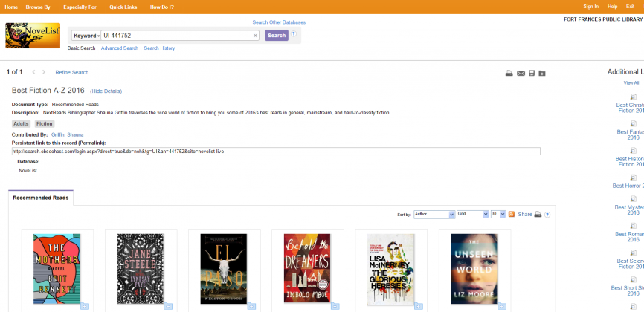The width and height of the screenshot is (644, 312).
Task: Click Basic Search link
Action: [x=81, y=48]
